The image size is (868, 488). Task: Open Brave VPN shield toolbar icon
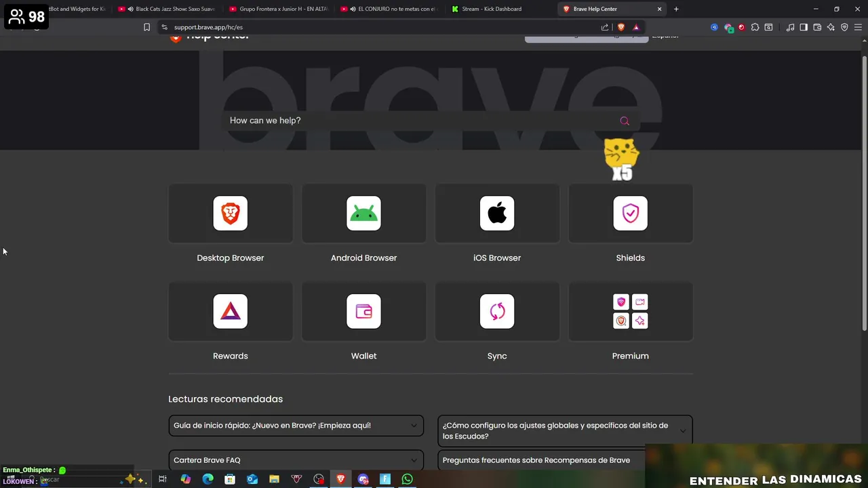point(844,27)
